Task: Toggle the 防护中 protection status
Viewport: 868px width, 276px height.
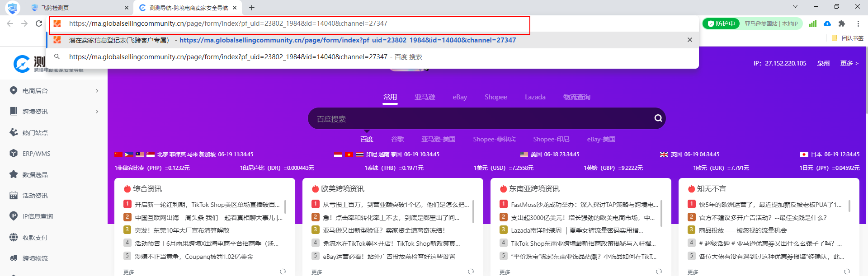Action: (x=721, y=23)
